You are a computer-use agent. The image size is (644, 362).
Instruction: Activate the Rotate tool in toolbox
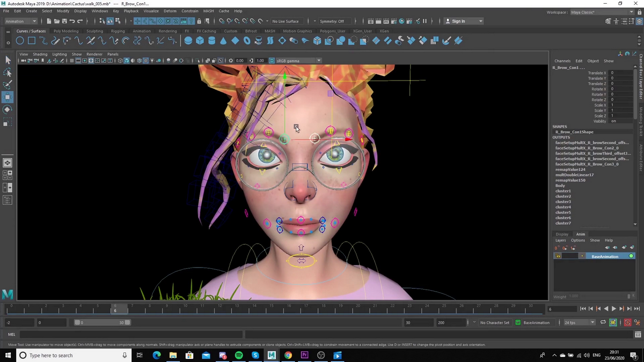click(x=8, y=109)
